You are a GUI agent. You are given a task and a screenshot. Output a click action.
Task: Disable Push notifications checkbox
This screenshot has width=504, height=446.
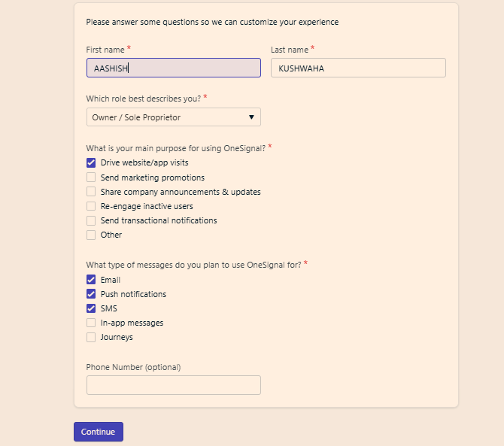tap(91, 294)
